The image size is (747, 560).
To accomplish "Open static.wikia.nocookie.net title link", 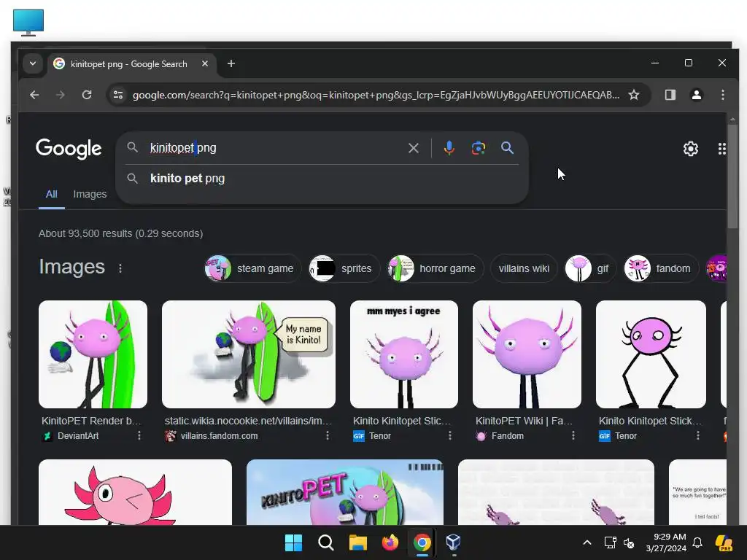I will coord(248,421).
